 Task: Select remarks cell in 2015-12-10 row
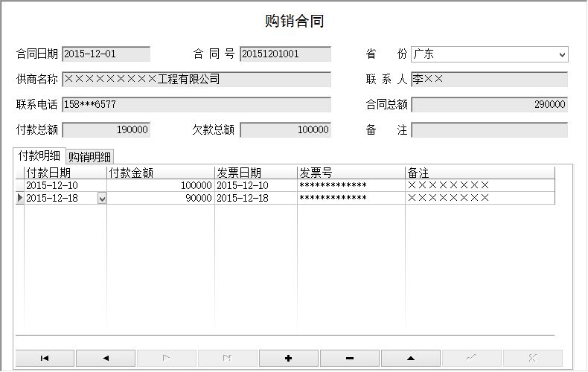(x=480, y=185)
